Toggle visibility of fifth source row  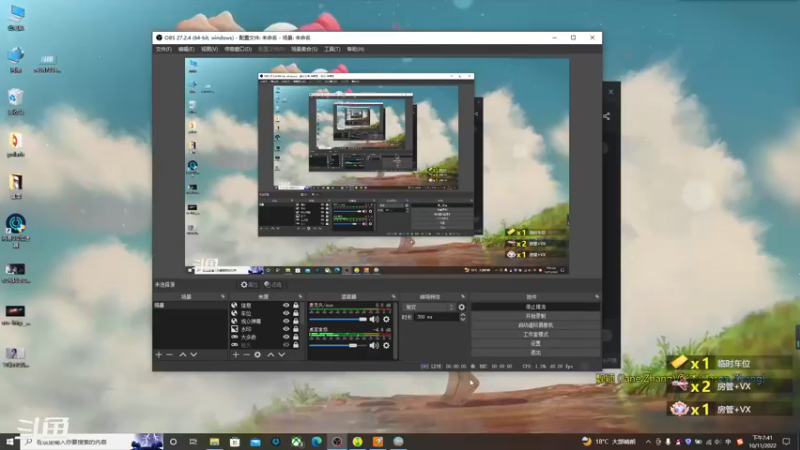click(286, 337)
